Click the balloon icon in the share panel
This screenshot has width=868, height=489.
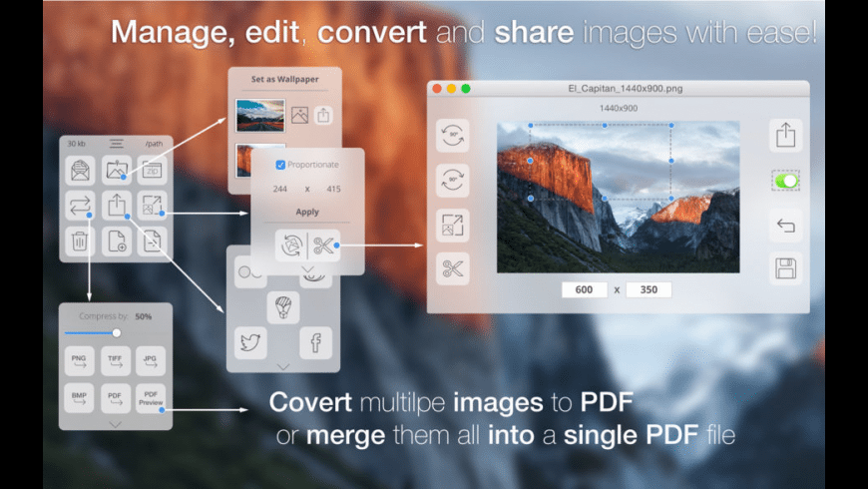click(283, 307)
